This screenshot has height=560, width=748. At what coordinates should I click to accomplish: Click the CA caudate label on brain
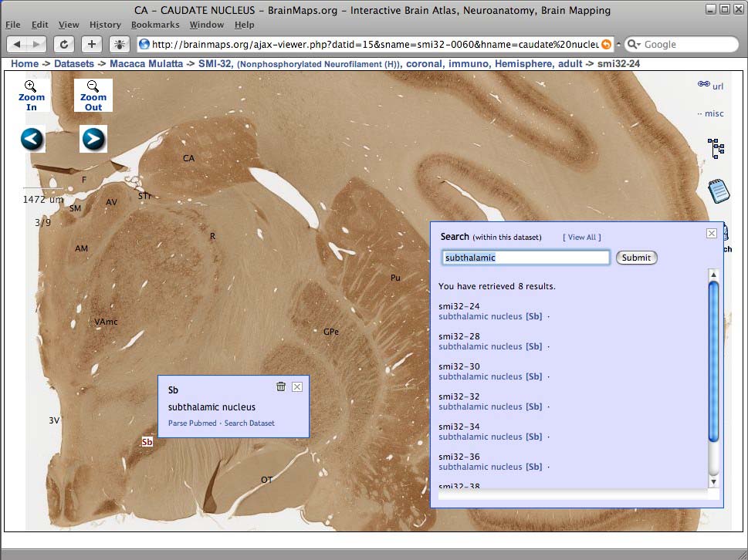(x=188, y=158)
